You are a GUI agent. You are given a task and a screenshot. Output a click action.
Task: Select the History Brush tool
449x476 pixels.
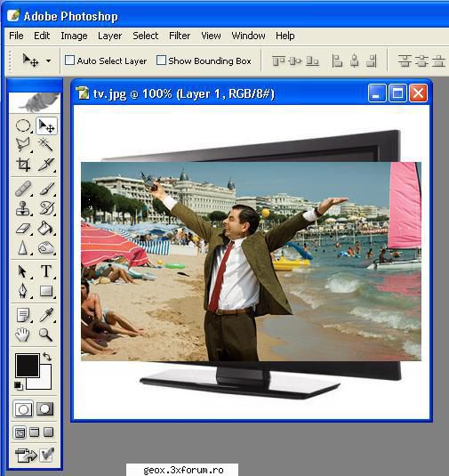point(46,208)
